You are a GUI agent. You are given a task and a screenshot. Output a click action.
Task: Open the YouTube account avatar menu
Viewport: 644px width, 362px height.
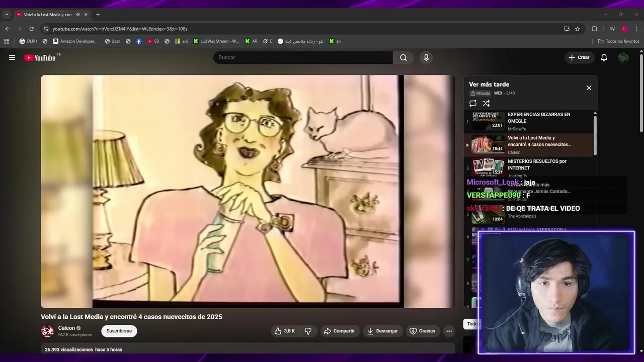623,58
